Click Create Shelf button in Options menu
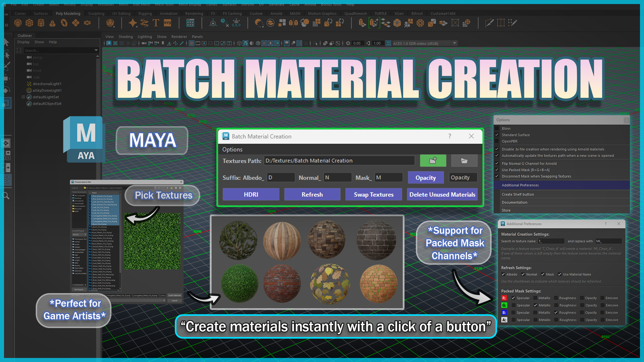 [x=562, y=194]
